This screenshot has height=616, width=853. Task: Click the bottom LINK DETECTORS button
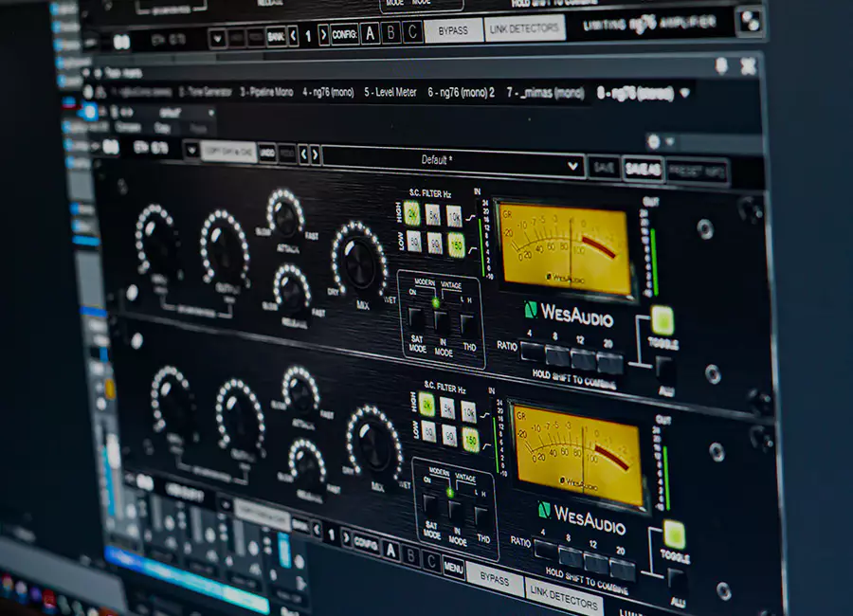[x=563, y=598]
